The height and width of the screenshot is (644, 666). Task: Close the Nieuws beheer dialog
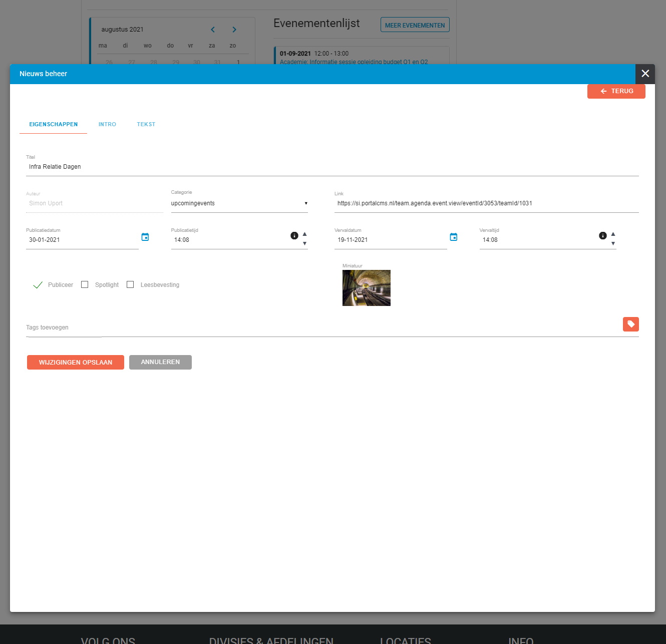coord(645,74)
